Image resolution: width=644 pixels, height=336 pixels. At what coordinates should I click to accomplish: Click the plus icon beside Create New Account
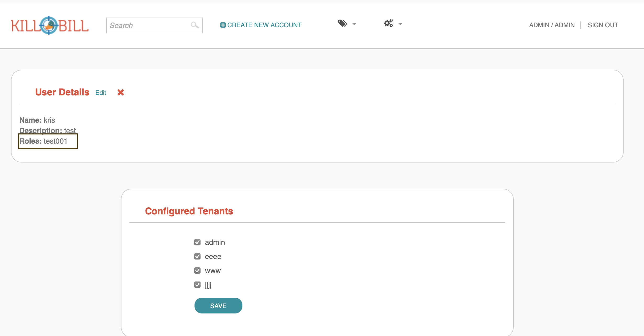coord(223,25)
